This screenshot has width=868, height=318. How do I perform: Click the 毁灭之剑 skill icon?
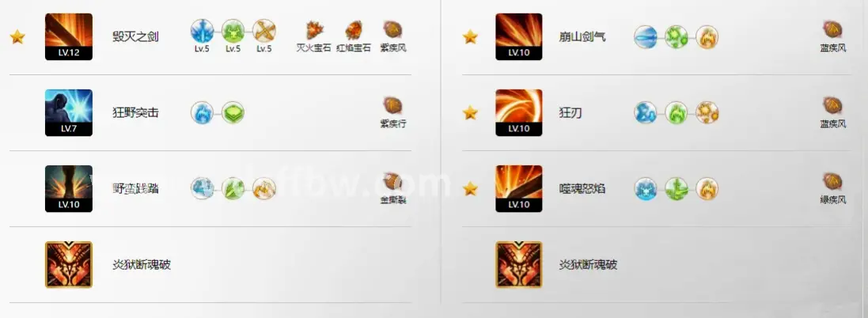coord(69,36)
